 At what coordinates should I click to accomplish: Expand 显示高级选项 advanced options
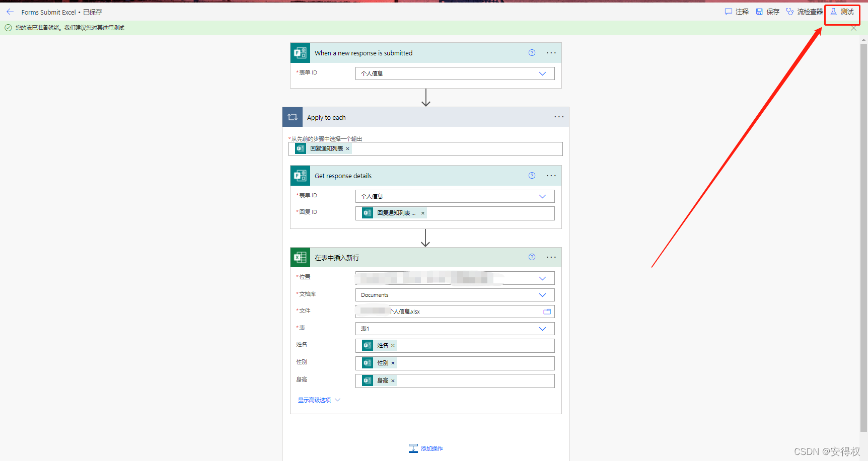319,400
